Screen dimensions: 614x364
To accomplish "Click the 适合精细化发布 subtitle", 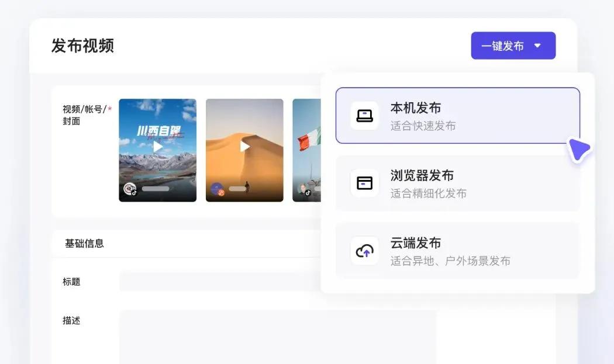I will pos(429,193).
